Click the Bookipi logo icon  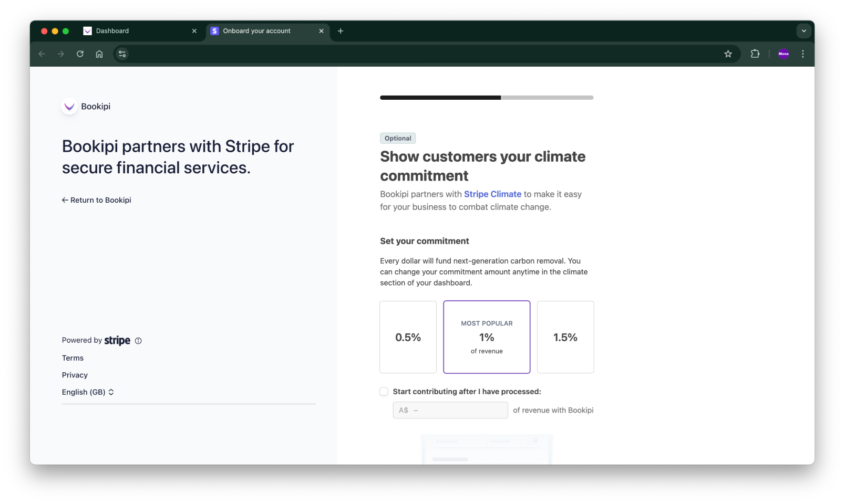[69, 106]
